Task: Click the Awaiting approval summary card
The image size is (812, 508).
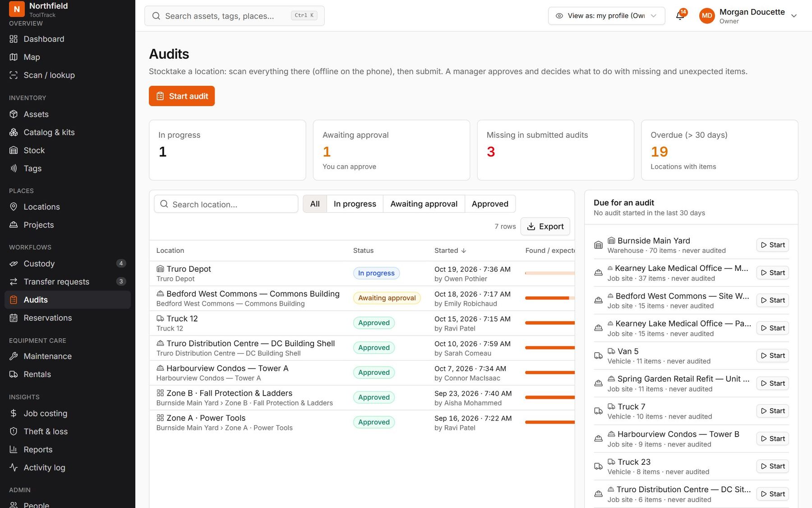Action: [391, 150]
